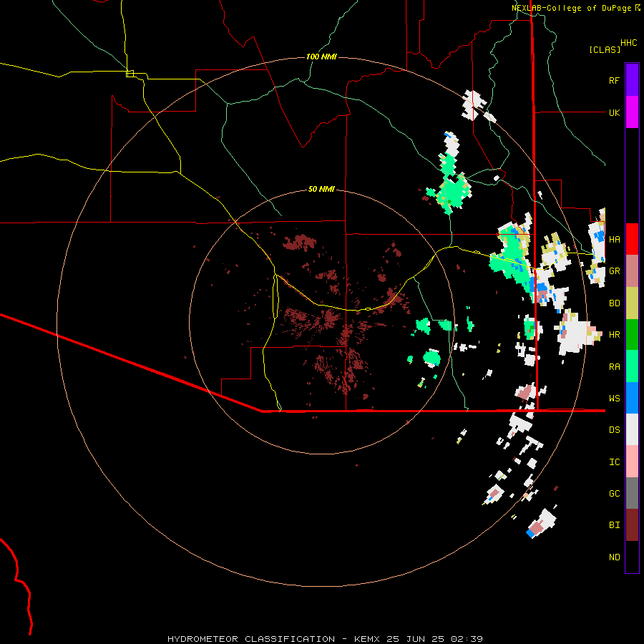Click the 50 NMI range ring label
Screen dimensions: 644x644
tap(321, 189)
